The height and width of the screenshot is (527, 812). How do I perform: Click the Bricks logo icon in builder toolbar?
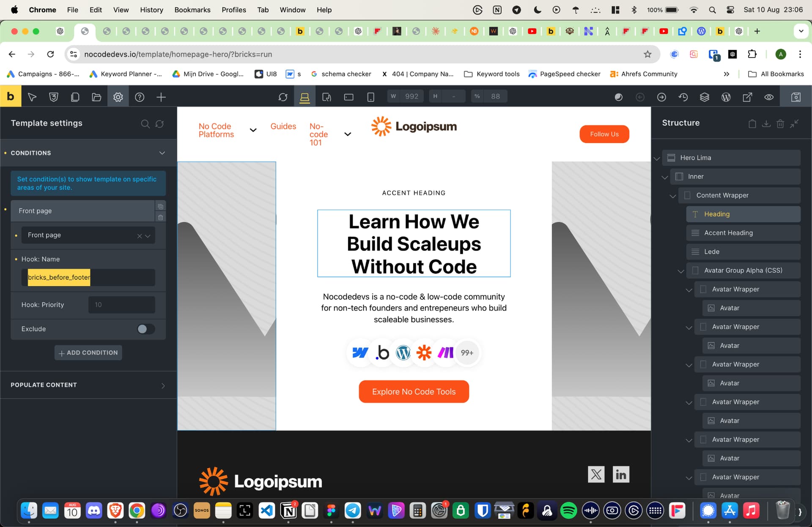11,97
